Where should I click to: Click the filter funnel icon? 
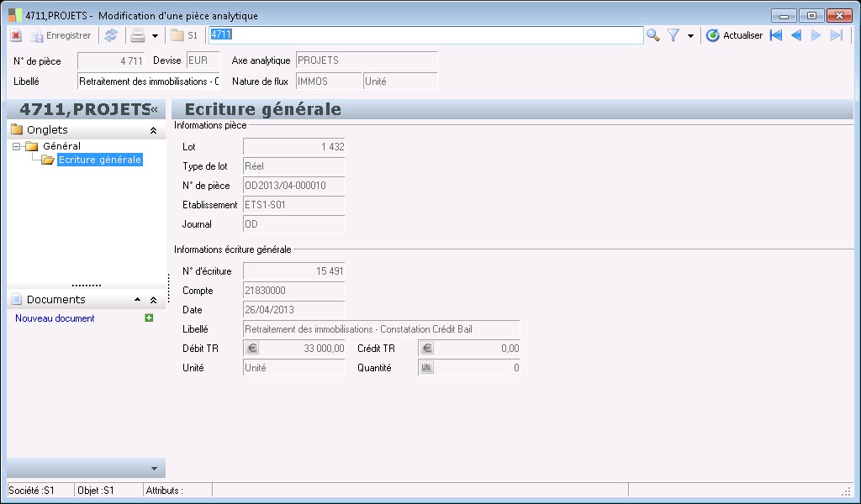(x=673, y=35)
